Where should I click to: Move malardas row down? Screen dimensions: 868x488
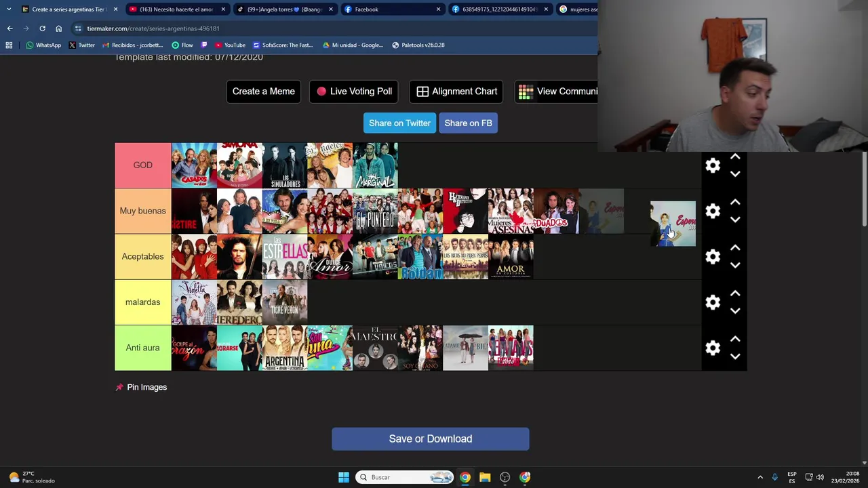click(735, 311)
